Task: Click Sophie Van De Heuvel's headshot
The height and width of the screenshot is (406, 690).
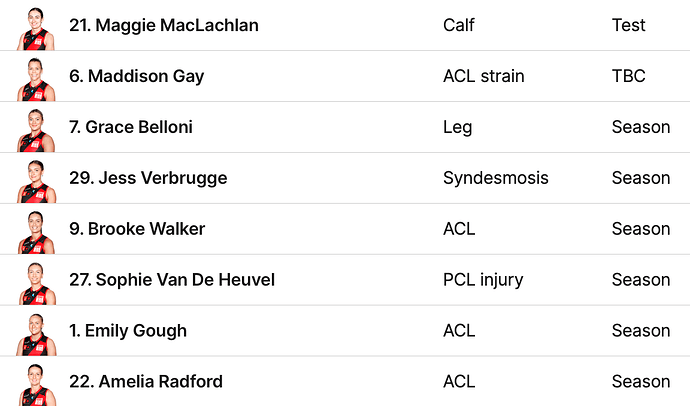Action: click(x=35, y=282)
